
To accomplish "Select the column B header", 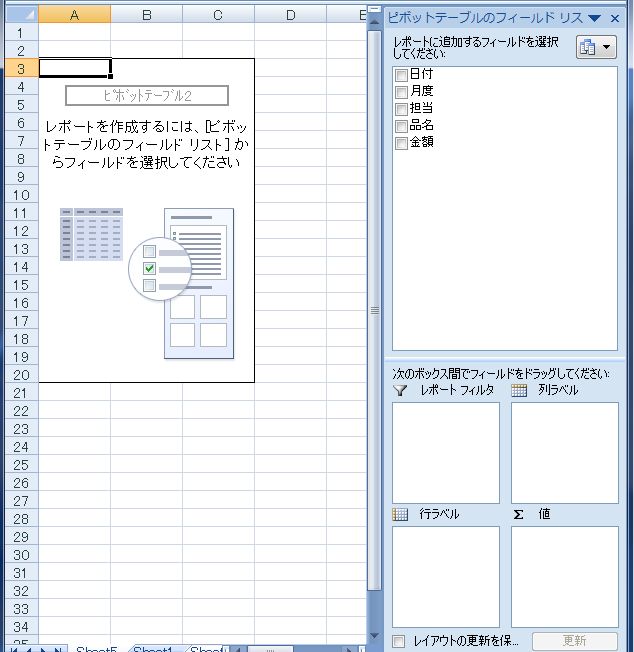I will pos(146,15).
